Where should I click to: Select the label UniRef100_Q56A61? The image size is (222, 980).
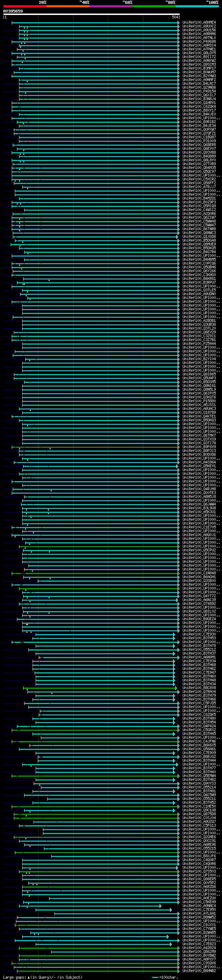[x=199, y=749]
